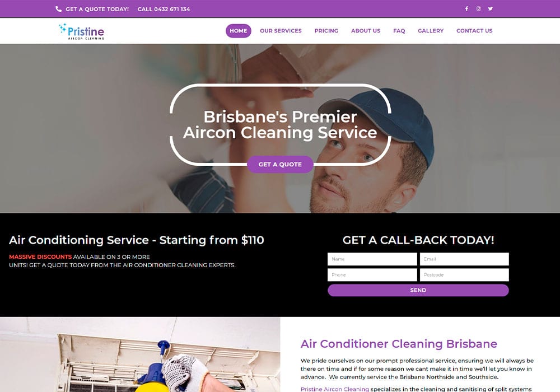Open the Twitter social icon
The image size is (560, 392).
coord(491,8)
